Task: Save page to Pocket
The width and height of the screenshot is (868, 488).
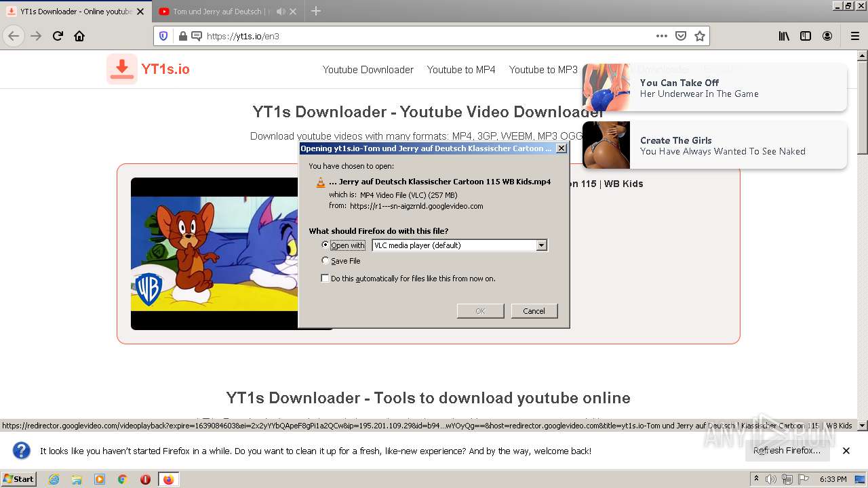Action: point(681,36)
